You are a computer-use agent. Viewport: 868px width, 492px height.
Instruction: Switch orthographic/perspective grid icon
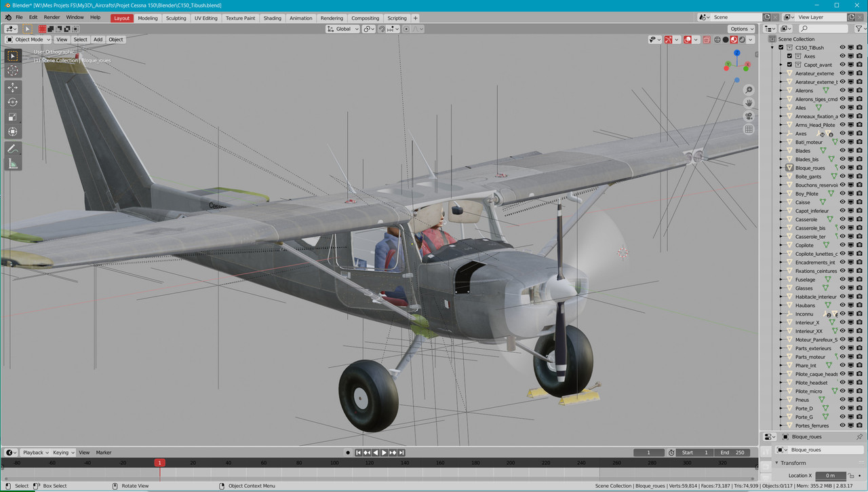749,129
